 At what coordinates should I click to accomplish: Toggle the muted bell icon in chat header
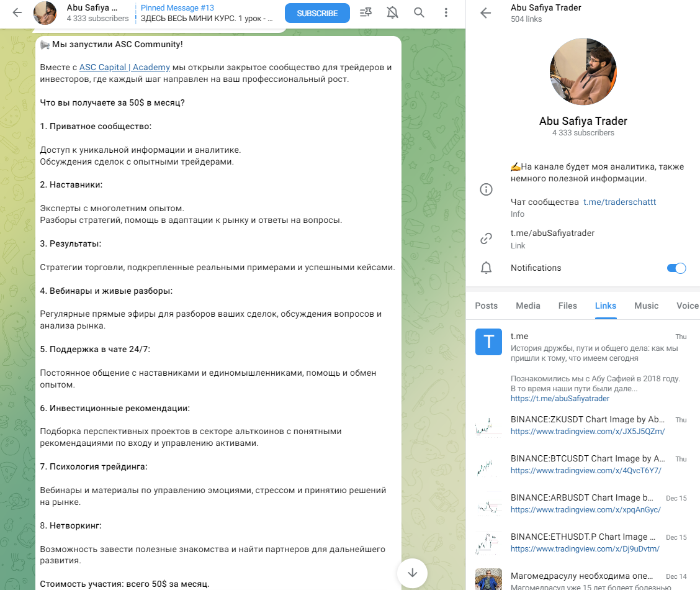click(392, 12)
